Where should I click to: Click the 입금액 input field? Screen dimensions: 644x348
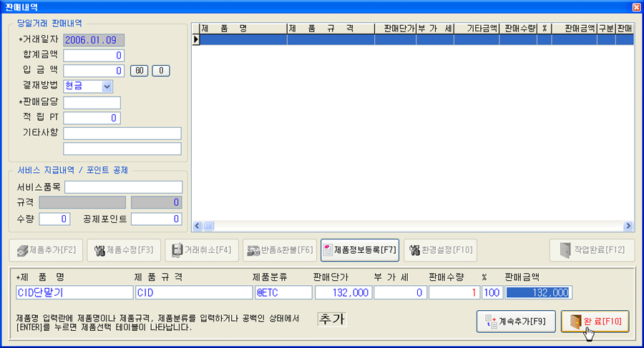coord(94,71)
